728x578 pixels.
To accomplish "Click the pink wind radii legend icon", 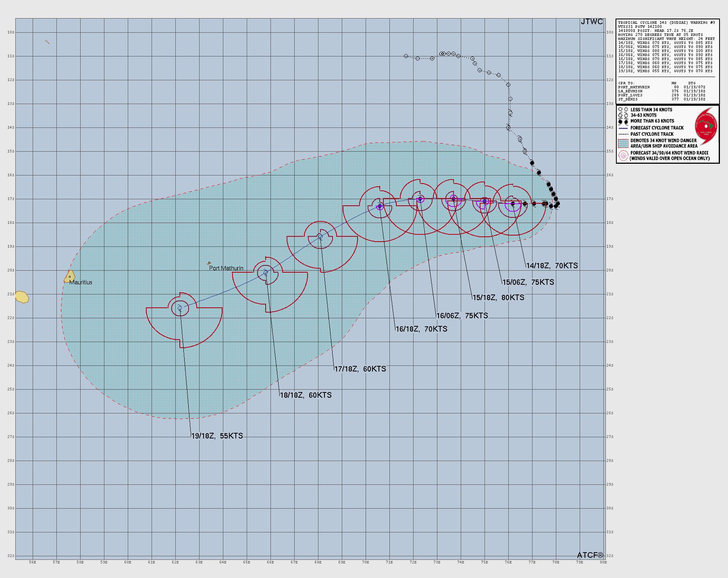I will (623, 156).
